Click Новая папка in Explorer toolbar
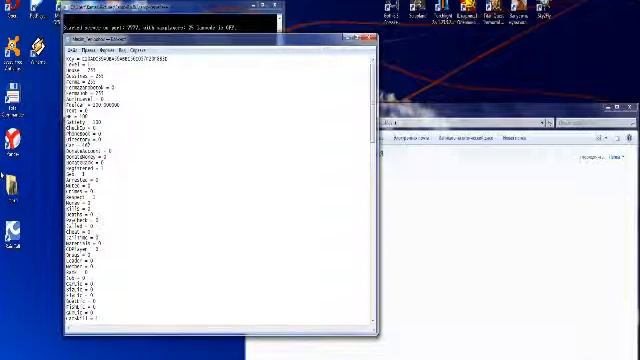The image size is (640, 360). (514, 138)
